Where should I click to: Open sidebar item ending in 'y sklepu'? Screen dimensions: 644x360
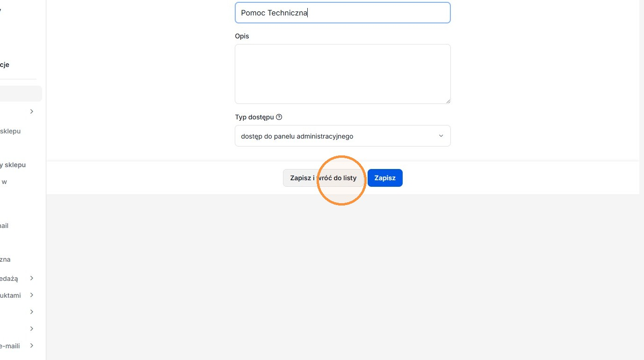(x=13, y=165)
